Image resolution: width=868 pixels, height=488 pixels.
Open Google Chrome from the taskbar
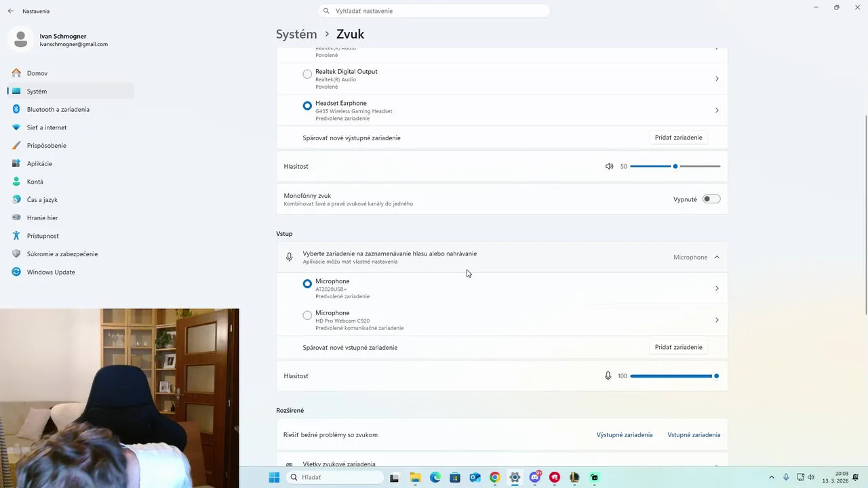click(x=495, y=477)
